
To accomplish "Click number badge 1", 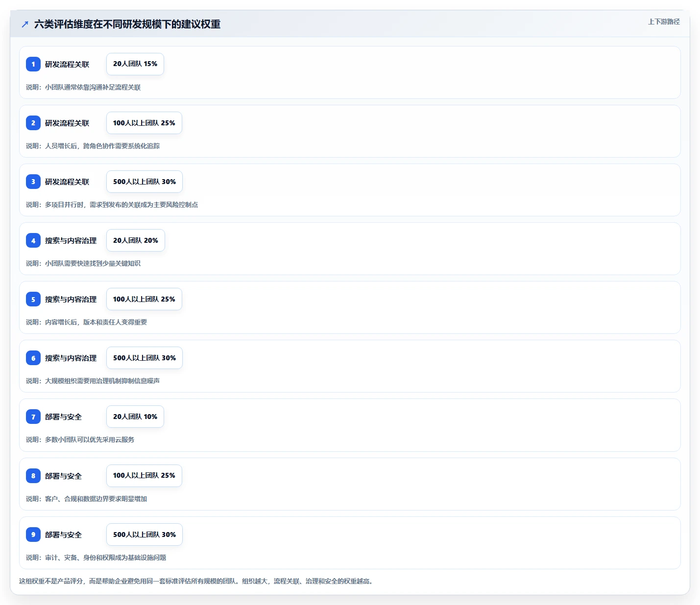I will click(33, 64).
